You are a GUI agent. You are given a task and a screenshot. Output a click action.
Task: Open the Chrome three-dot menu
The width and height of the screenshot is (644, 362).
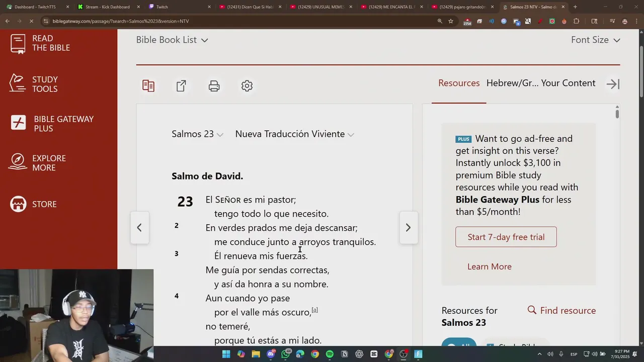click(636, 21)
